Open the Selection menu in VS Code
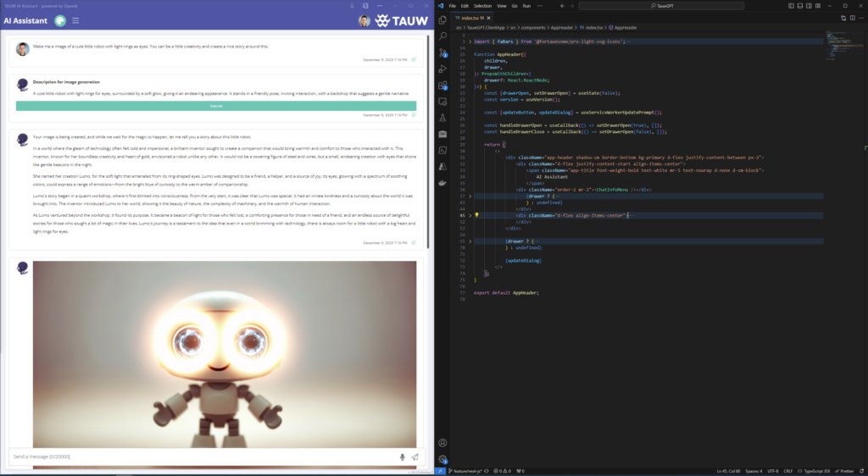This screenshot has height=476, width=868. [x=482, y=5]
